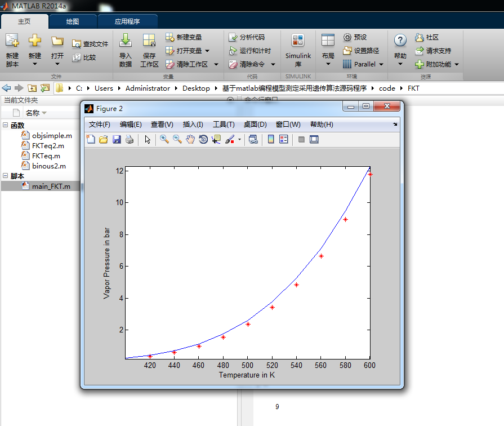Expand the Open (打开) dropdown arrow

57,64
